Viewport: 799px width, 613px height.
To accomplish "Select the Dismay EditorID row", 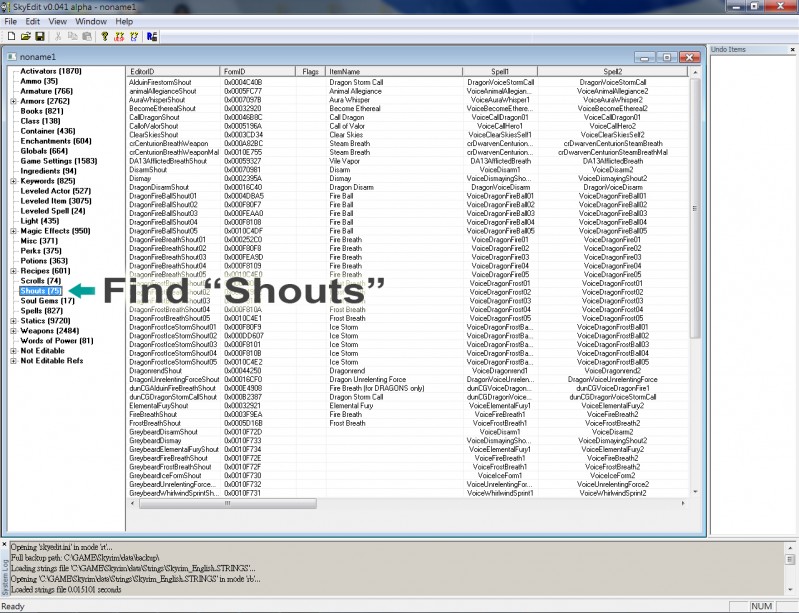I will point(407,179).
